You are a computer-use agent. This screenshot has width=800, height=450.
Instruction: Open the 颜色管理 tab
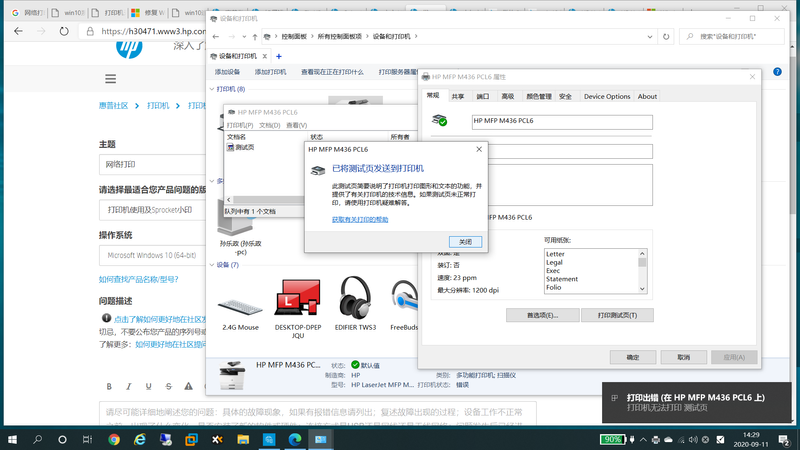tap(539, 96)
